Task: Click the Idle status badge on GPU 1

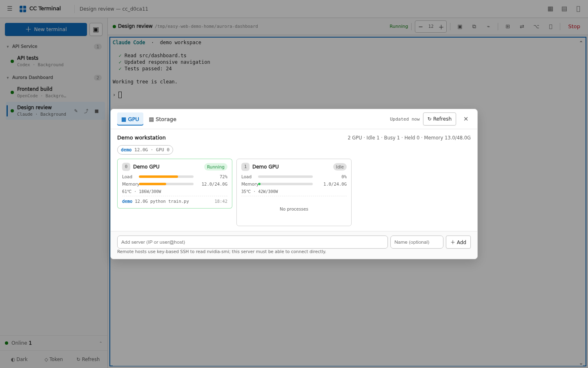Action: (340, 167)
